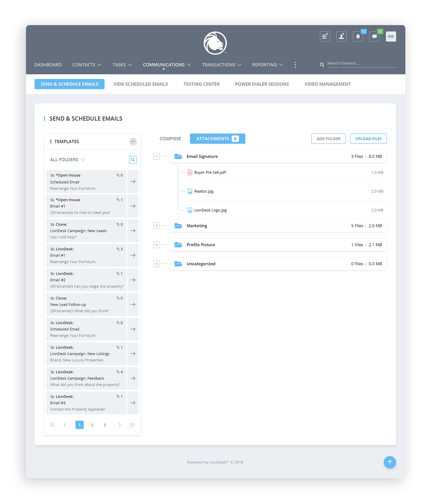
Task: Expand the Marketing folder
Action: (157, 226)
